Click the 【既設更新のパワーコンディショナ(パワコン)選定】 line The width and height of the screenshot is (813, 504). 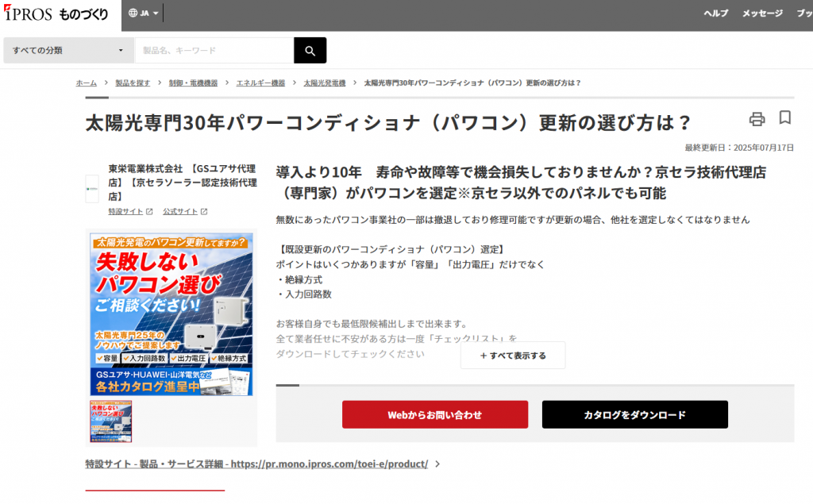(x=392, y=249)
